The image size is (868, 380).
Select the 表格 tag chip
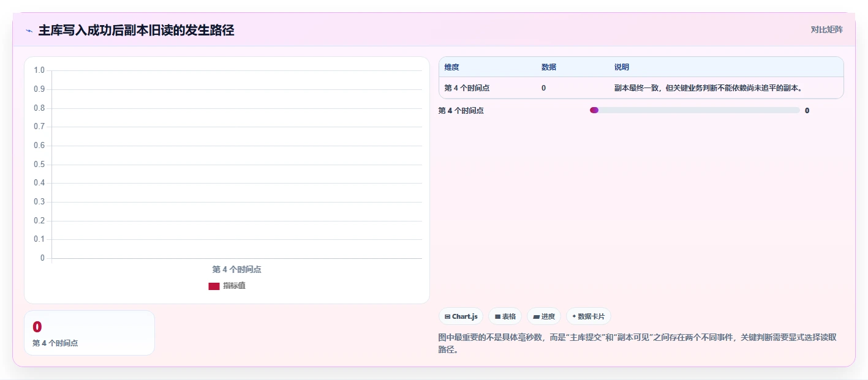[505, 316]
